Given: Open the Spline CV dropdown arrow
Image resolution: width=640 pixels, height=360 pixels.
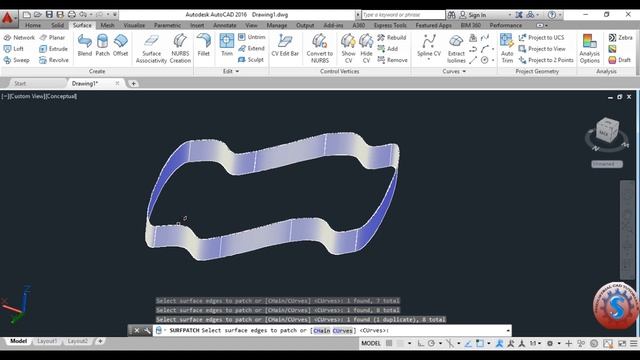Looking at the screenshot, I should pyautogui.click(x=429, y=60).
